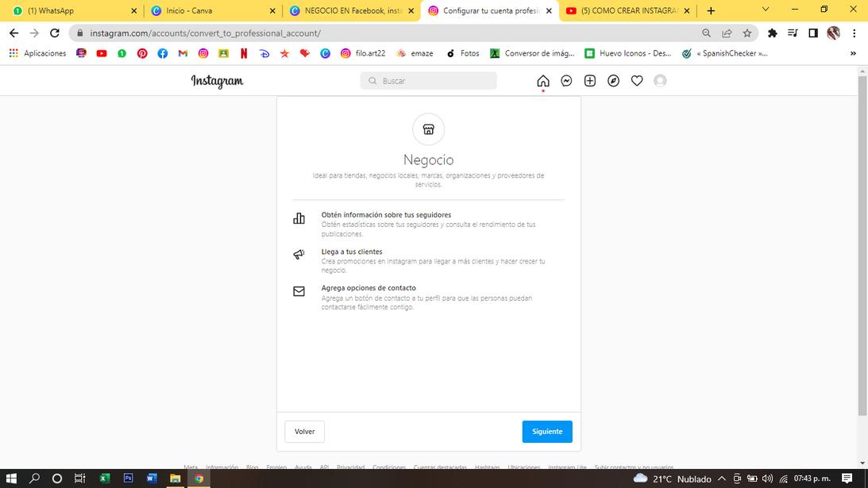Viewport: 868px width, 488px height.
Task: Open filo.art22 Instagram bookmark
Action: [363, 54]
